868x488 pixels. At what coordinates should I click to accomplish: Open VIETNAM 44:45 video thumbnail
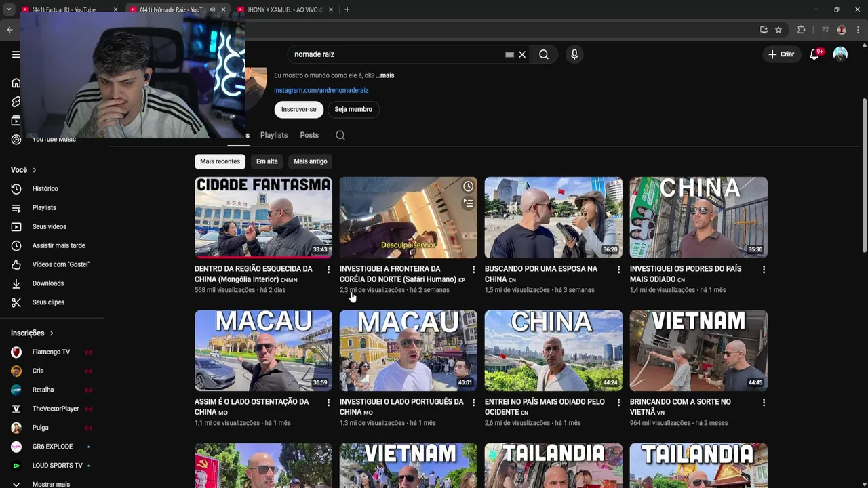pyautogui.click(x=698, y=350)
